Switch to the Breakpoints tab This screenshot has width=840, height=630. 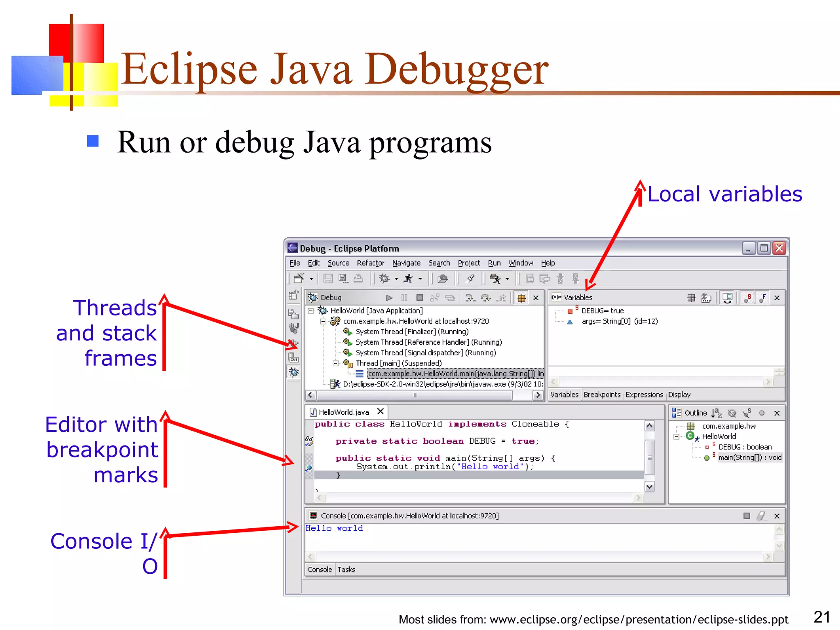pos(602,395)
